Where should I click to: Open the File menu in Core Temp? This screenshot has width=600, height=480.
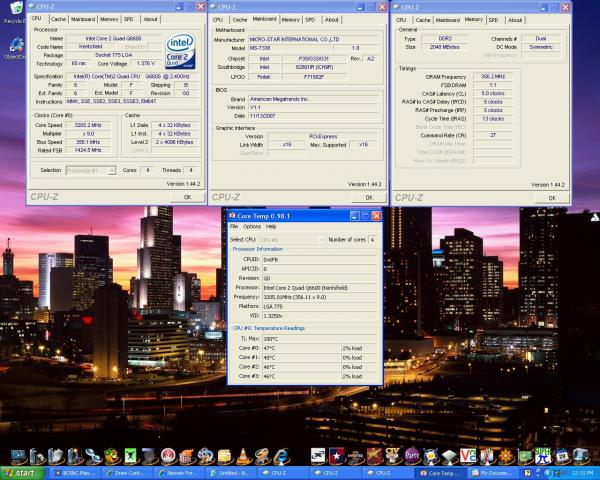(234, 227)
